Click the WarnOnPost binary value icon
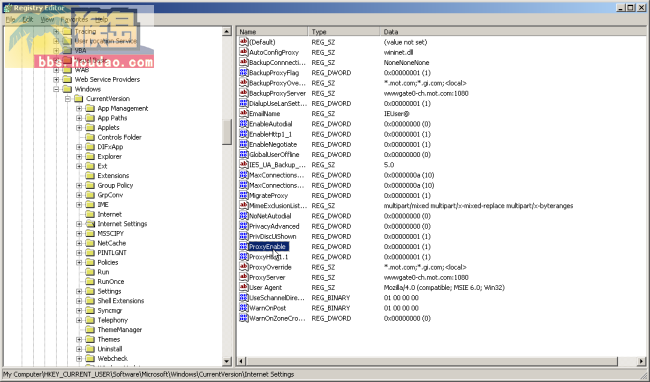Viewport: 650px width, 382px height. pyautogui.click(x=244, y=308)
